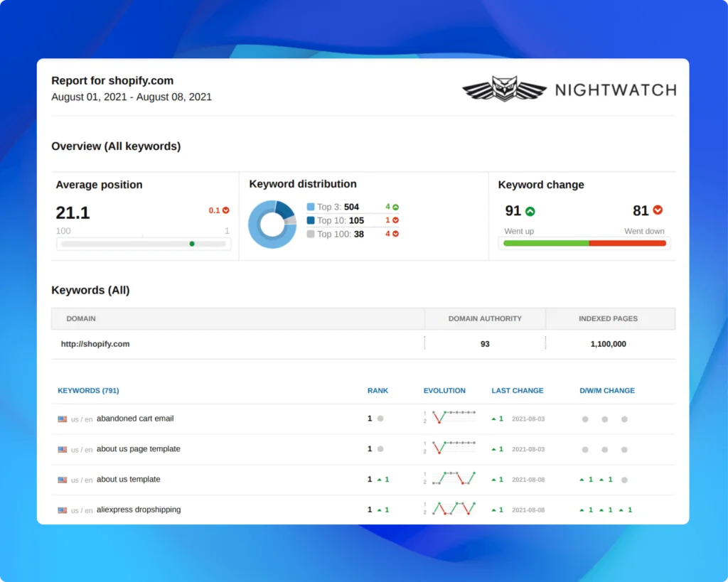Image resolution: width=728 pixels, height=582 pixels.
Task: Open the KEYWORDS (791) link
Action: (88, 390)
